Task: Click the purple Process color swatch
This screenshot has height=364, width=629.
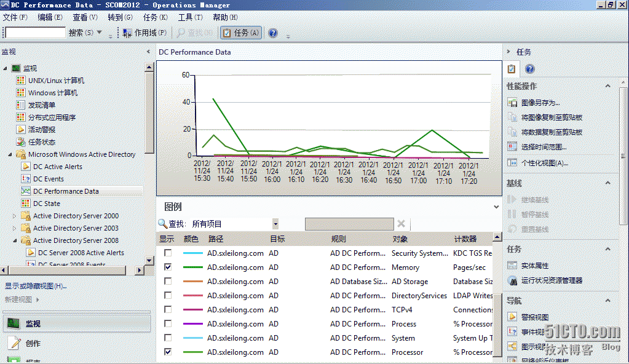Action: click(193, 324)
